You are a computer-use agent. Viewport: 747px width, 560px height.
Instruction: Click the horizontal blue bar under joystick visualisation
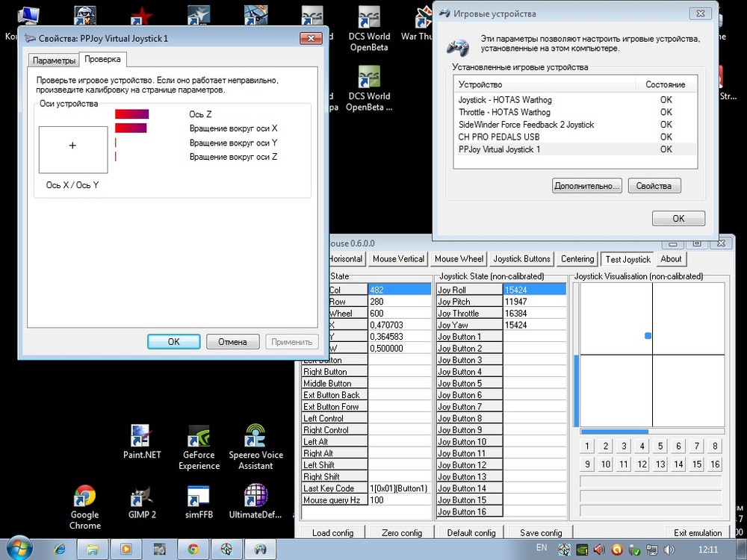[615, 432]
